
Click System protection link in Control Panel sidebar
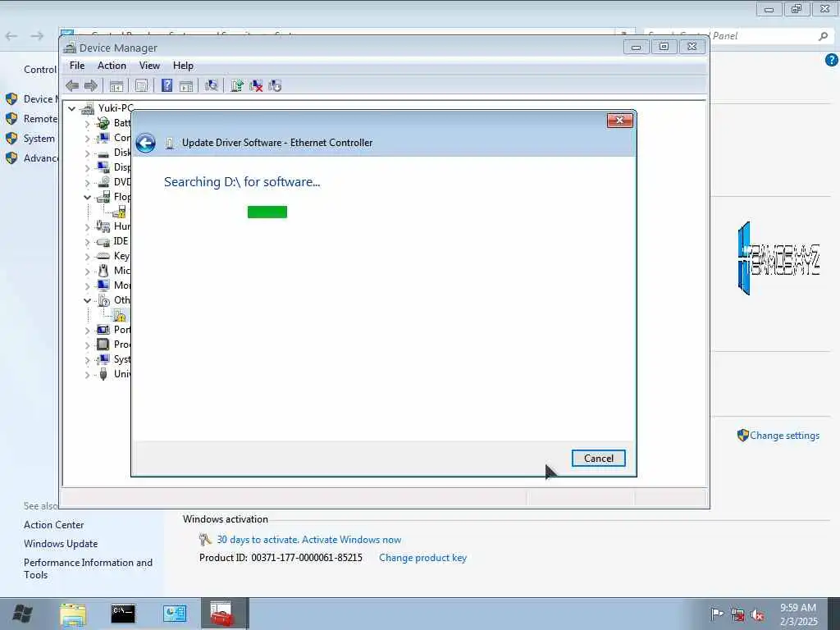tap(39, 138)
